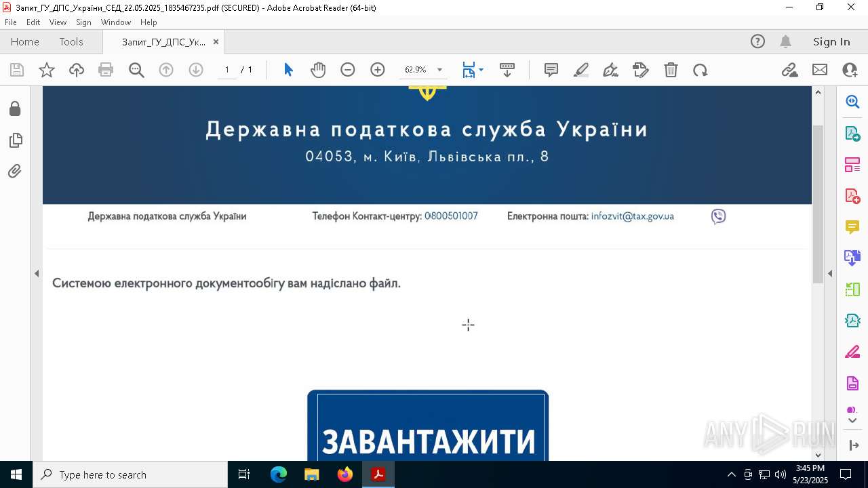Image resolution: width=868 pixels, height=488 pixels.
Task: Choose the selection arrow tool
Action: click(x=288, y=70)
